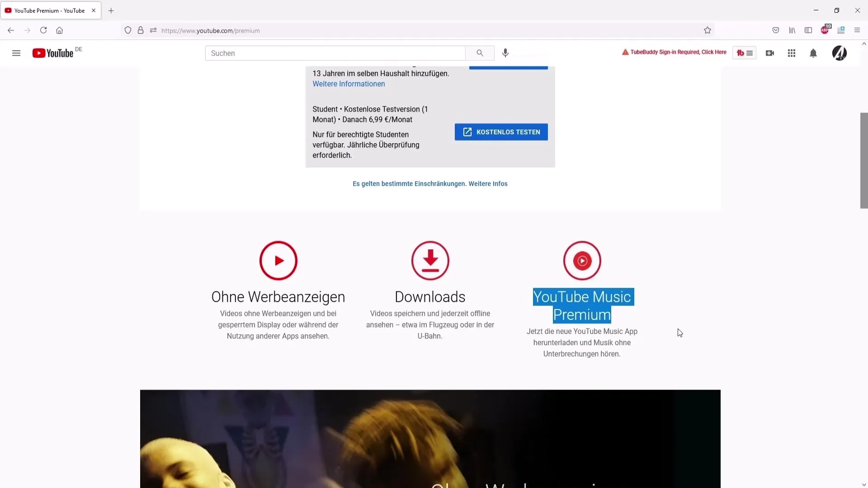
Task: Click scrollbar down arrow
Action: click(864, 484)
